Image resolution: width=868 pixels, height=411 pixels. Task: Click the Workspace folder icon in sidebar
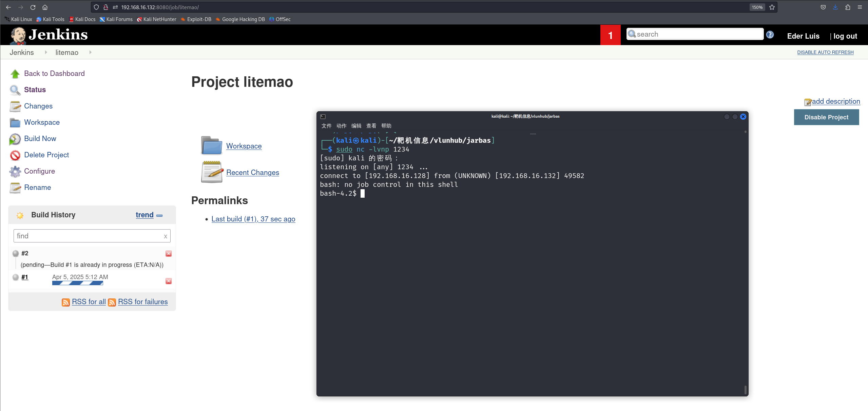[x=15, y=123]
